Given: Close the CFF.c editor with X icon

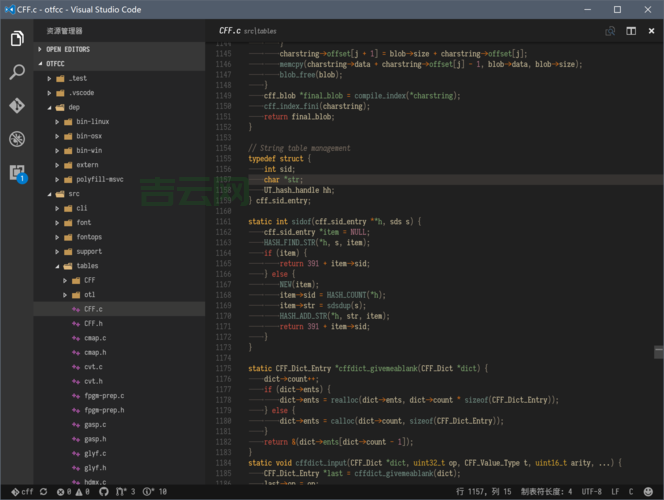Looking at the screenshot, I should point(651,31).
